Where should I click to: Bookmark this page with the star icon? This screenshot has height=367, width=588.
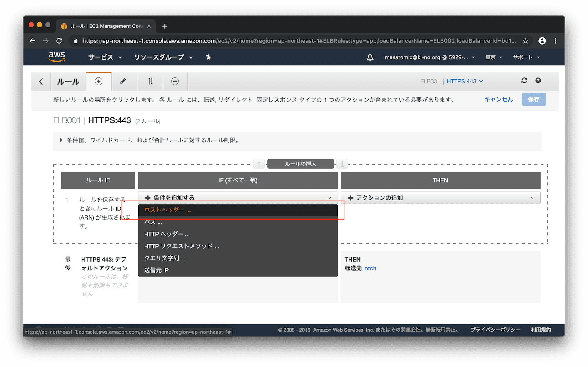[526, 41]
